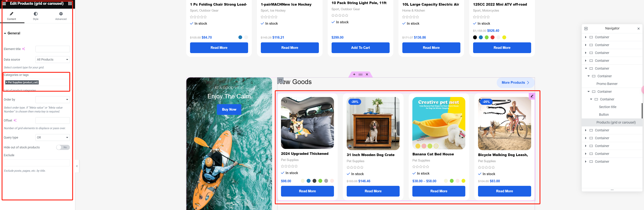Screen dimensions: 644x210
Task: Click Add To Cart for String Light Pole
Action: 360,48
